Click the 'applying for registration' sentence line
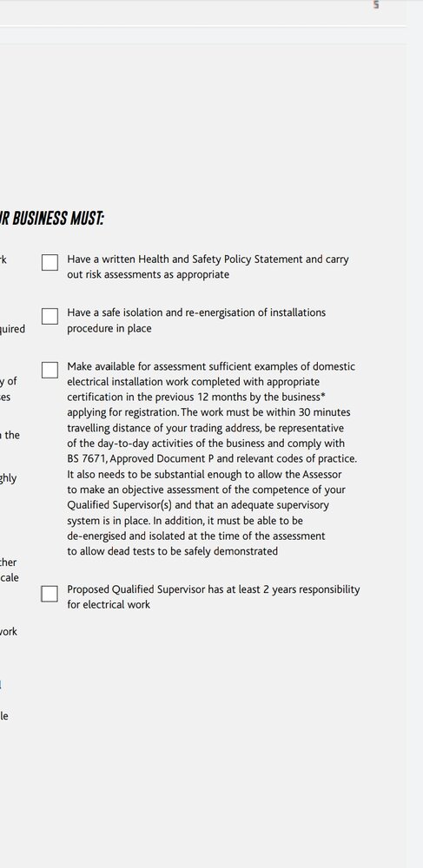The height and width of the screenshot is (868, 423). [208, 412]
